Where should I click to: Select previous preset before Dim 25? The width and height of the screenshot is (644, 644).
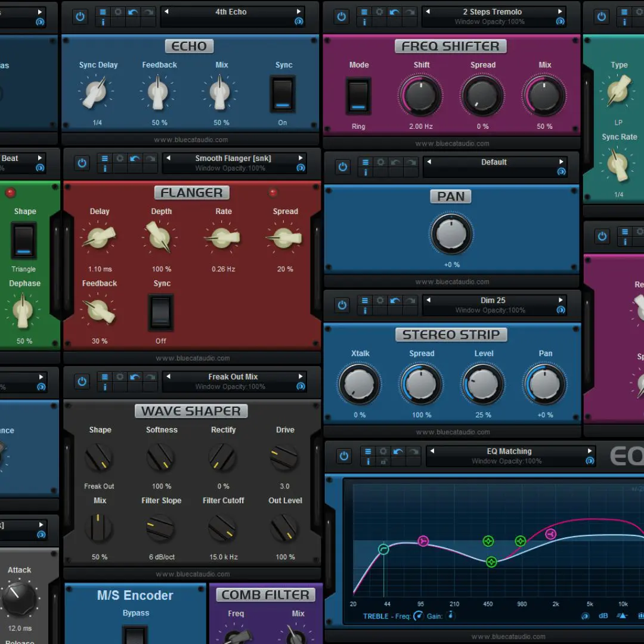428,300
